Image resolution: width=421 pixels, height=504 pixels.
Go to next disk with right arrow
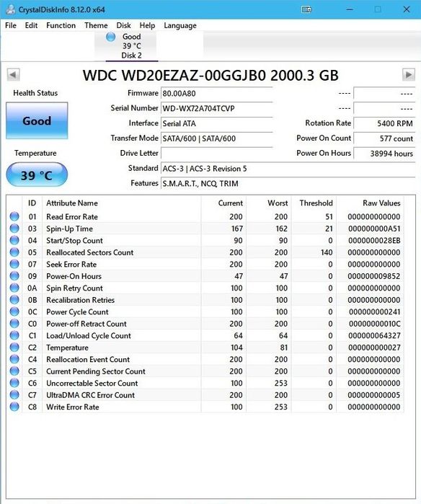409,75
